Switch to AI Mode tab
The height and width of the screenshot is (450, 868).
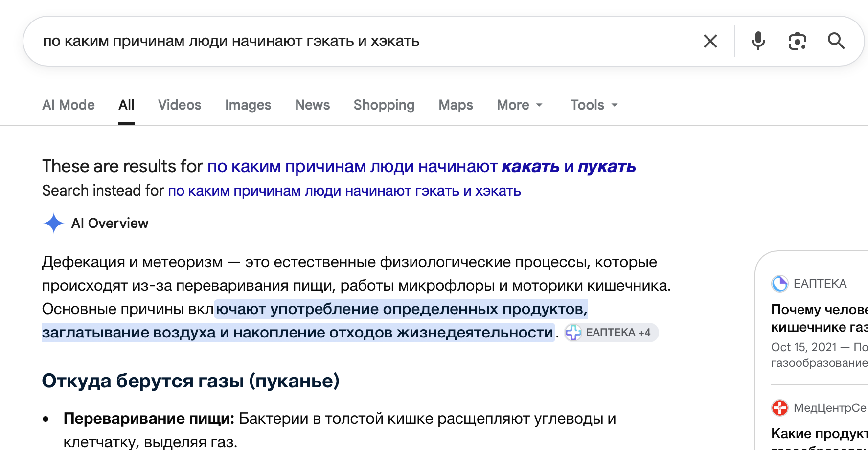coord(69,105)
